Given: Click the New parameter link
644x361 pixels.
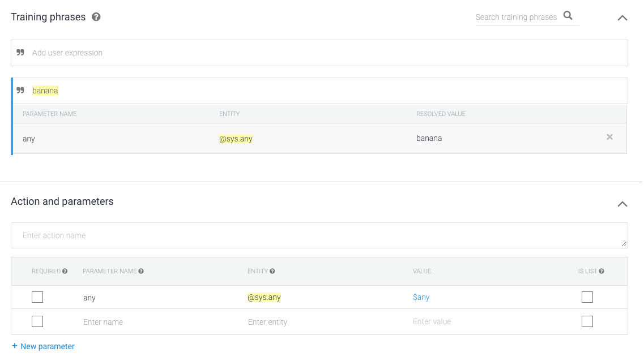Looking at the screenshot, I should [43, 346].
